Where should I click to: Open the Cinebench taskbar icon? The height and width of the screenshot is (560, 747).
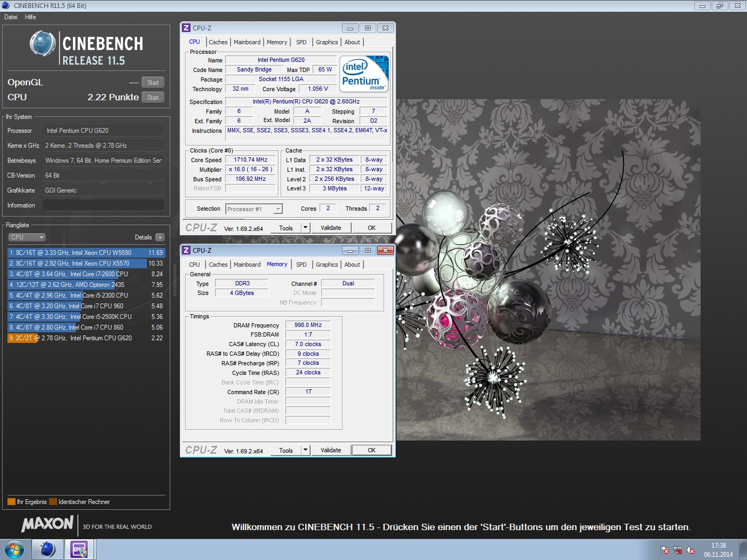(47, 549)
